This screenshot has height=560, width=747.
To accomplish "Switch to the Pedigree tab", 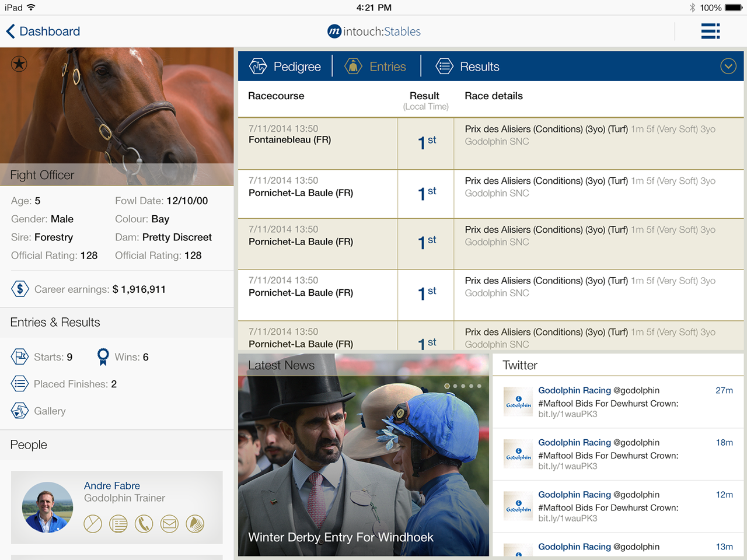I will click(285, 66).
